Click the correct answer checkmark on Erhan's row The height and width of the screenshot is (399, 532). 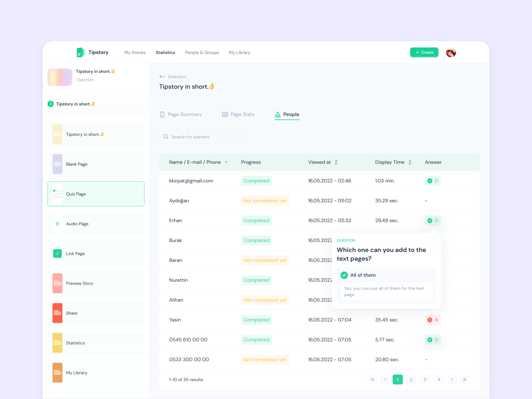click(x=430, y=220)
